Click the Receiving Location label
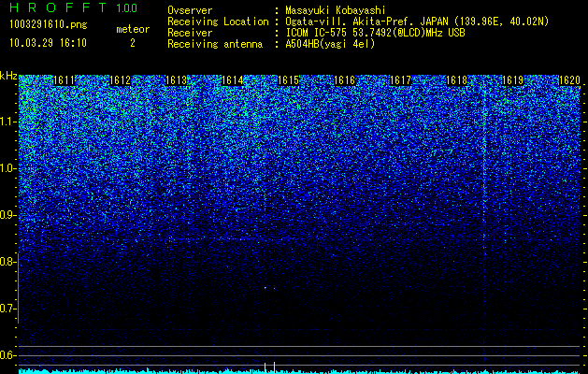Screen dimensions: 588x374 218,22
